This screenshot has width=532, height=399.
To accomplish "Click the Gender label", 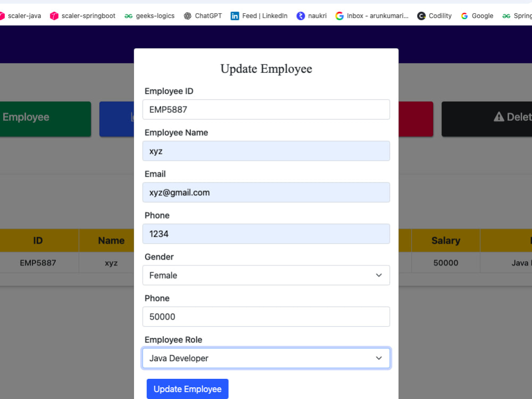I will 159,257.
